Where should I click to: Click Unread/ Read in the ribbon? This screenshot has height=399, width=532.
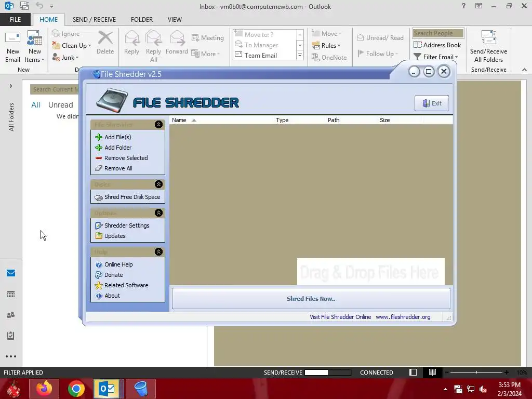(x=380, y=37)
